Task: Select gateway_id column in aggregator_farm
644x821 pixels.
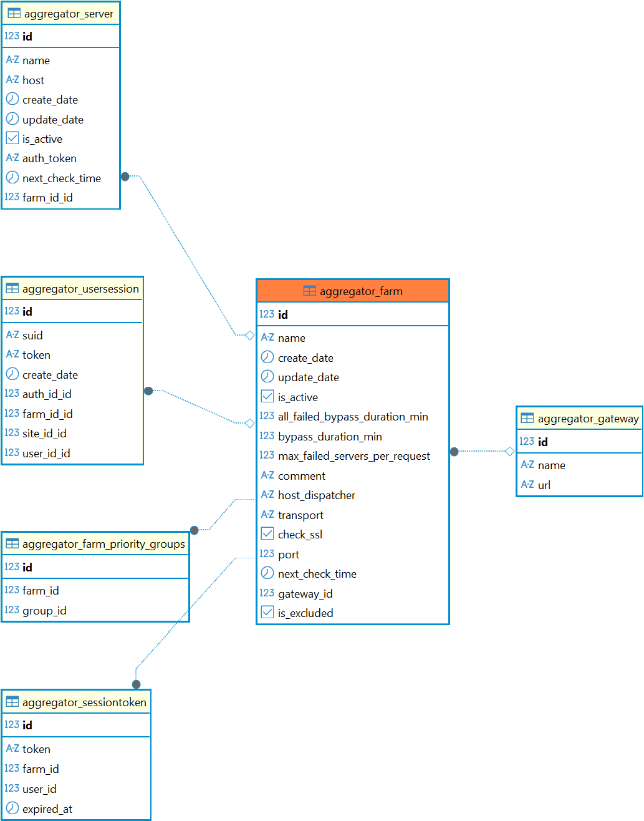Action: point(305,593)
